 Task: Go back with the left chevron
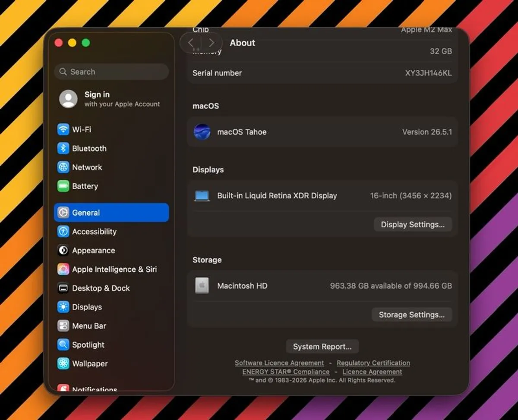tap(191, 43)
